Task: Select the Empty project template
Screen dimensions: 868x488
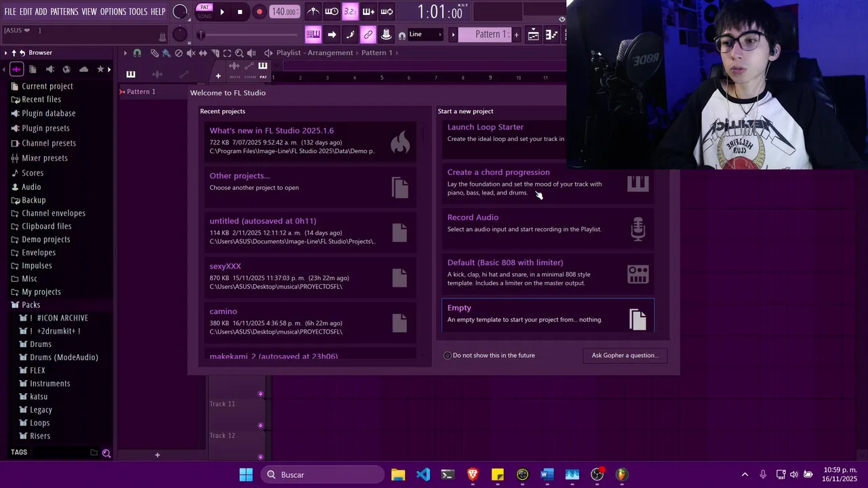Action: (548, 315)
